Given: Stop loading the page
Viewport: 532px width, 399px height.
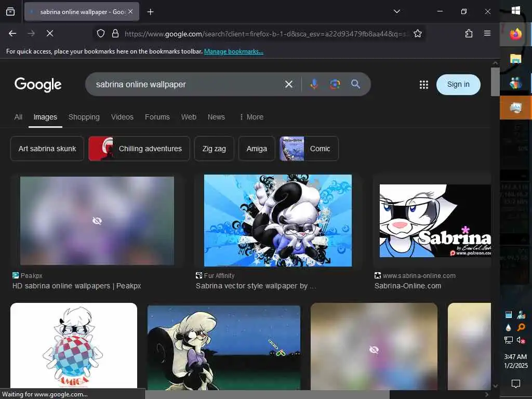Looking at the screenshot, I should pos(50,33).
